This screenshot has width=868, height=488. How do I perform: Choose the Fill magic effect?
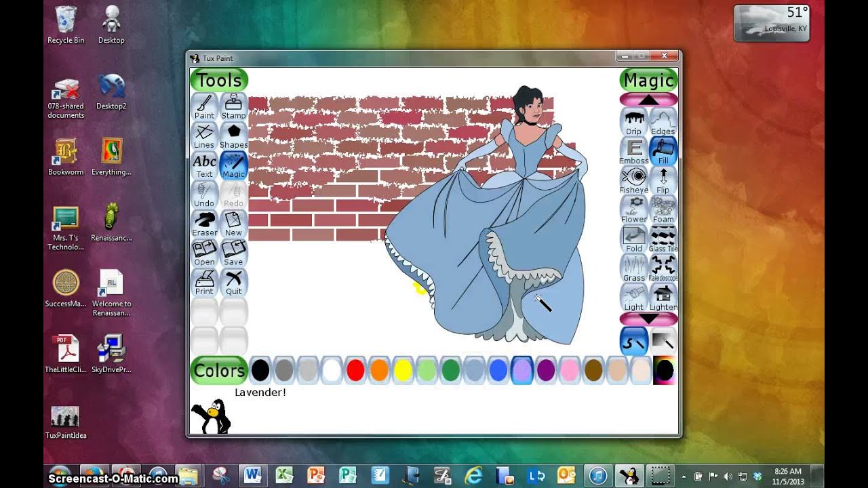tap(663, 150)
